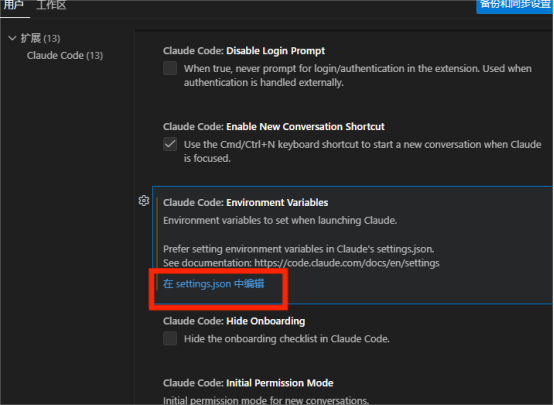Open the gear menu beside Environment Variables
554x405 pixels.
tap(143, 201)
